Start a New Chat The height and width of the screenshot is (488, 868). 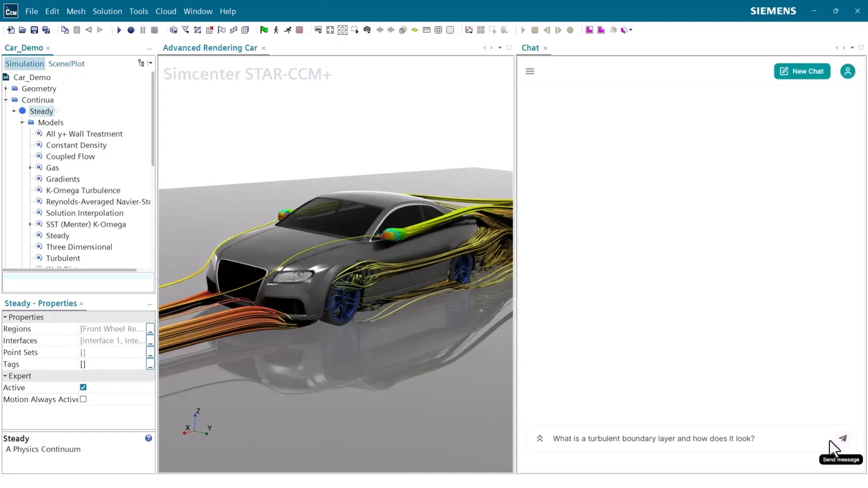click(x=802, y=71)
